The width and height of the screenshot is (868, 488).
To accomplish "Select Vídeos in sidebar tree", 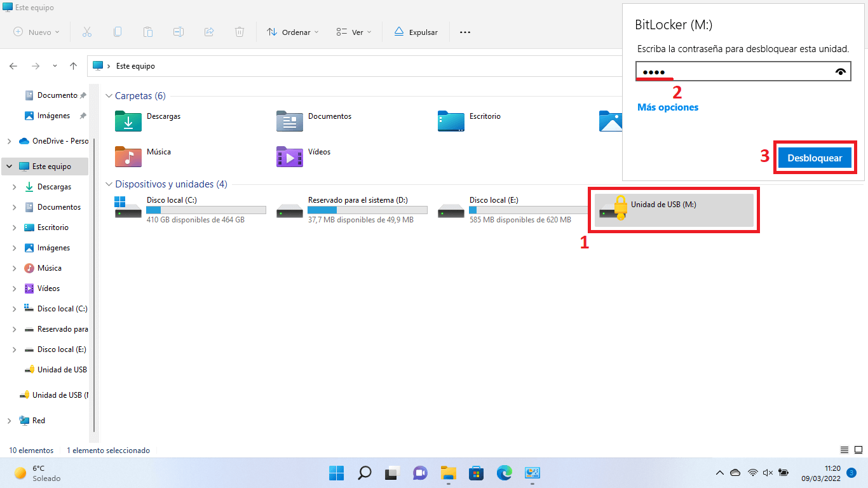I will 48,288.
